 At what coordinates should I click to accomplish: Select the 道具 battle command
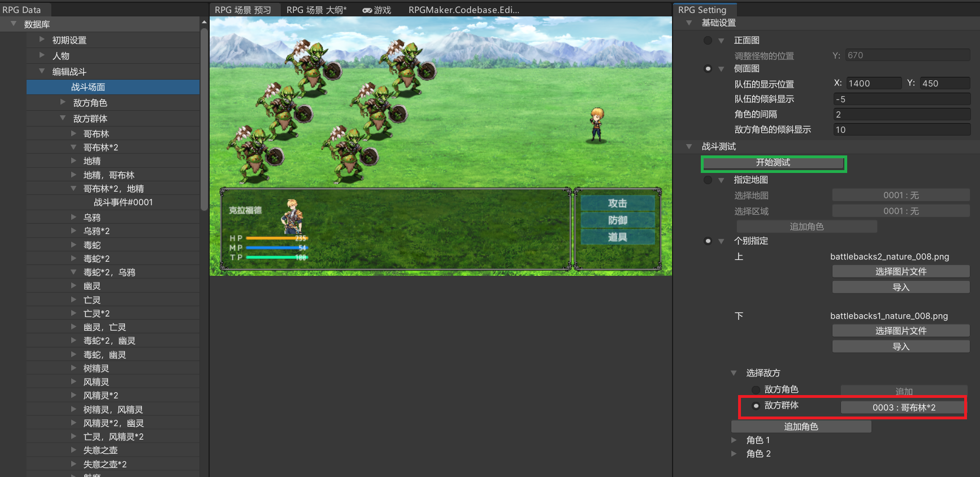point(617,237)
